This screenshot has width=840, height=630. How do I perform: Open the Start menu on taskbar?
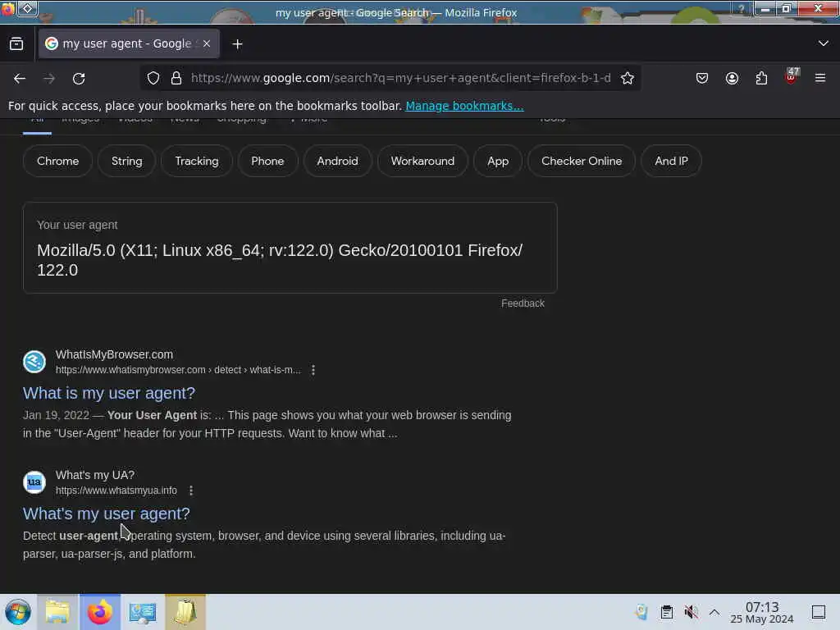(18, 612)
